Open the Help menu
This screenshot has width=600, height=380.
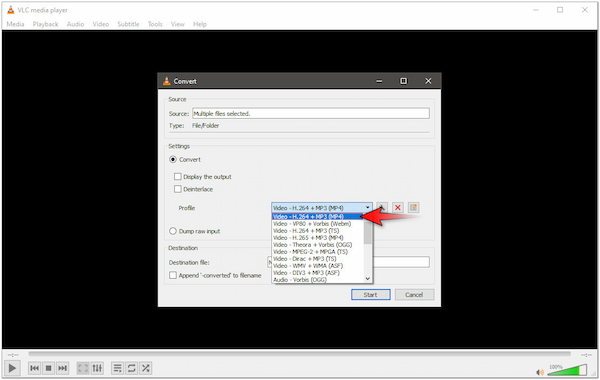point(200,24)
